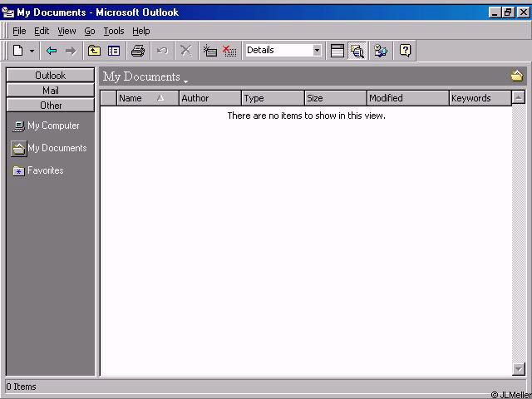Viewport: 532px width, 399px height.
Task: Minimize the Microsoft Outlook window
Action: pyautogui.click(x=495, y=13)
